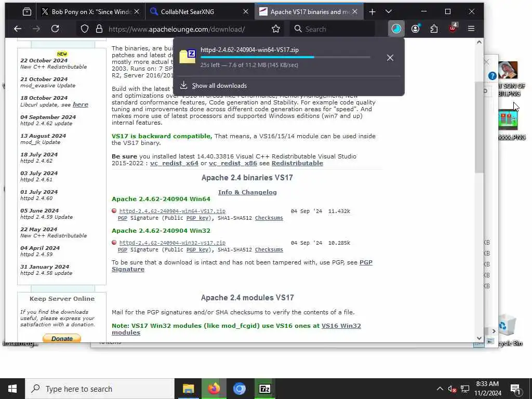
Task: Open Firefox from the taskbar
Action: [x=214, y=389]
